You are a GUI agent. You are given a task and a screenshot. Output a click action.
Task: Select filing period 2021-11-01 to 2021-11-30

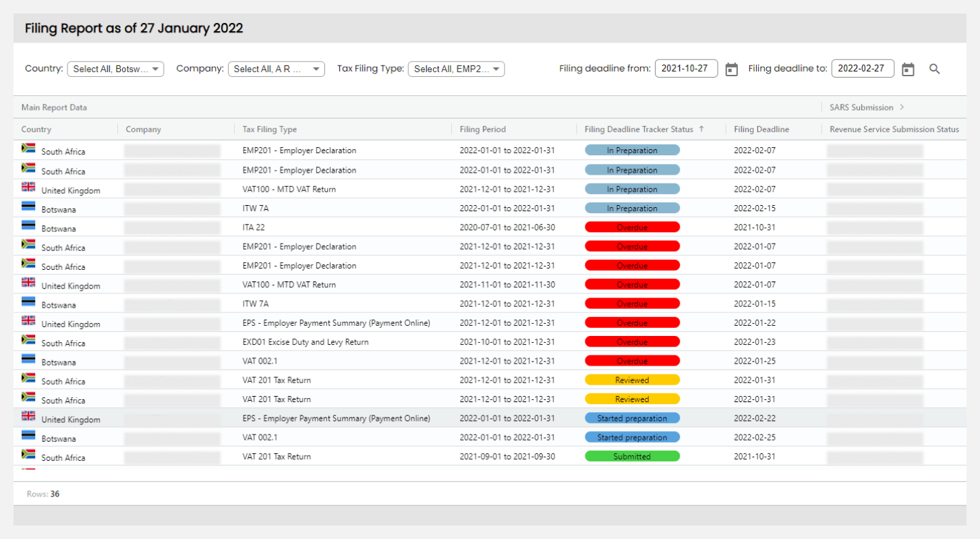[507, 285]
